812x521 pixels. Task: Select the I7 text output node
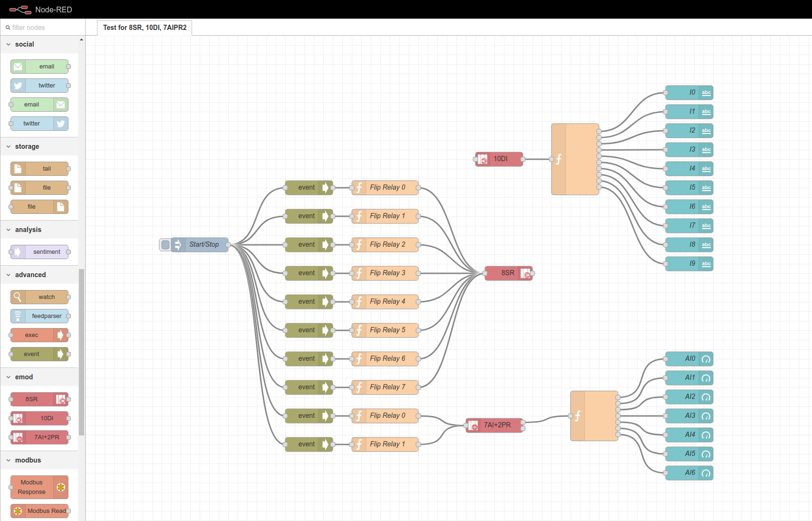[x=689, y=226]
